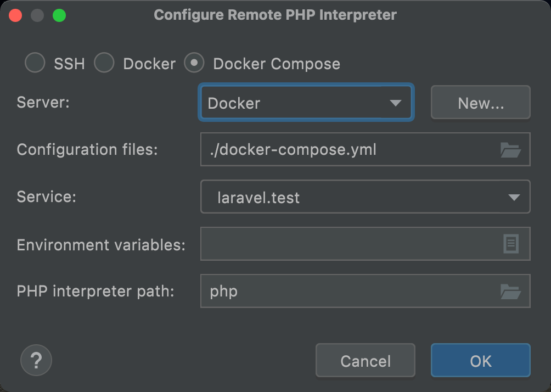Choose the Docker radio option
This screenshot has width=551, height=392.
click(104, 63)
